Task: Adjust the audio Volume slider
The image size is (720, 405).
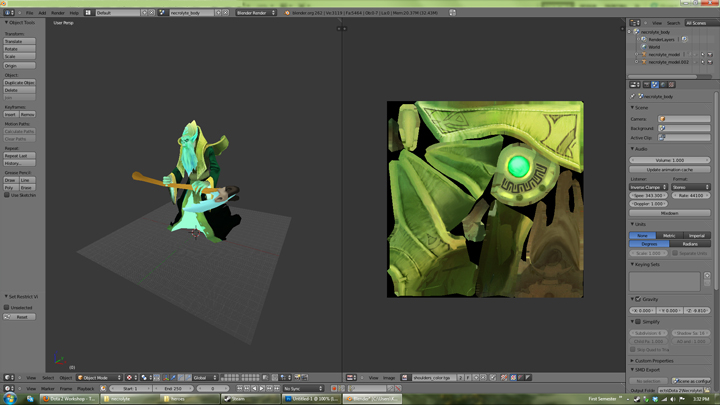Action: 670,160
